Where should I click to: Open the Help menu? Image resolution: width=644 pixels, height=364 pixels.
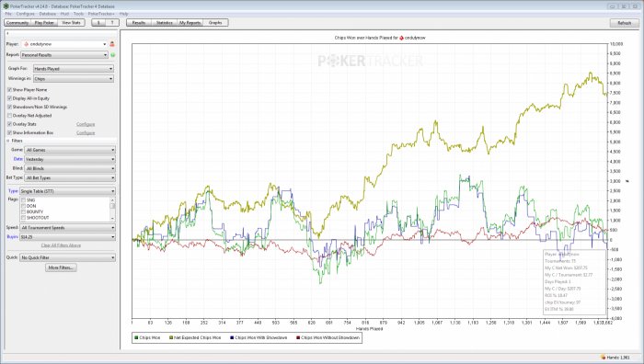coord(123,14)
